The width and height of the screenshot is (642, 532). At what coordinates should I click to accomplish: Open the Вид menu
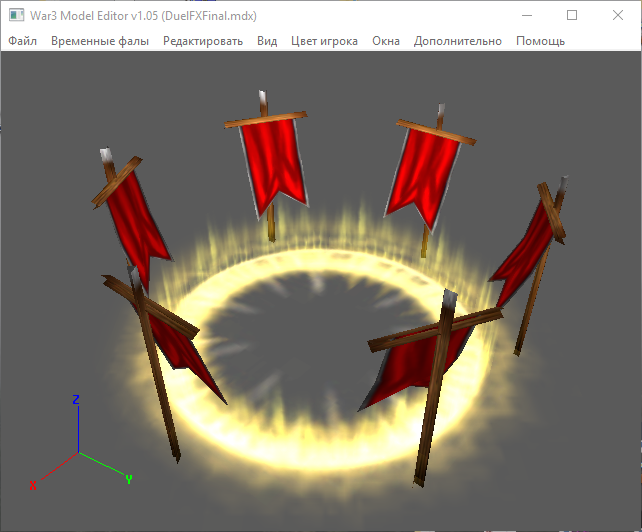[x=267, y=41]
